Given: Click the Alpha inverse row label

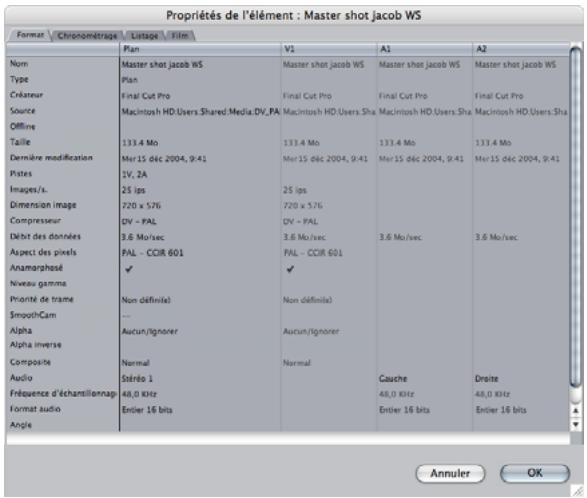Looking at the screenshot, I should [x=36, y=344].
